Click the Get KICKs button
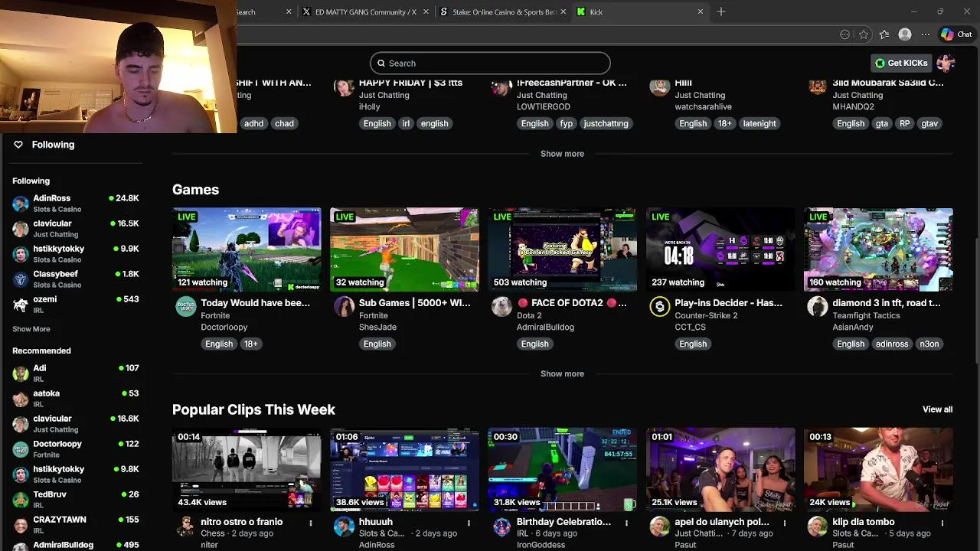980x551 pixels. [x=901, y=63]
